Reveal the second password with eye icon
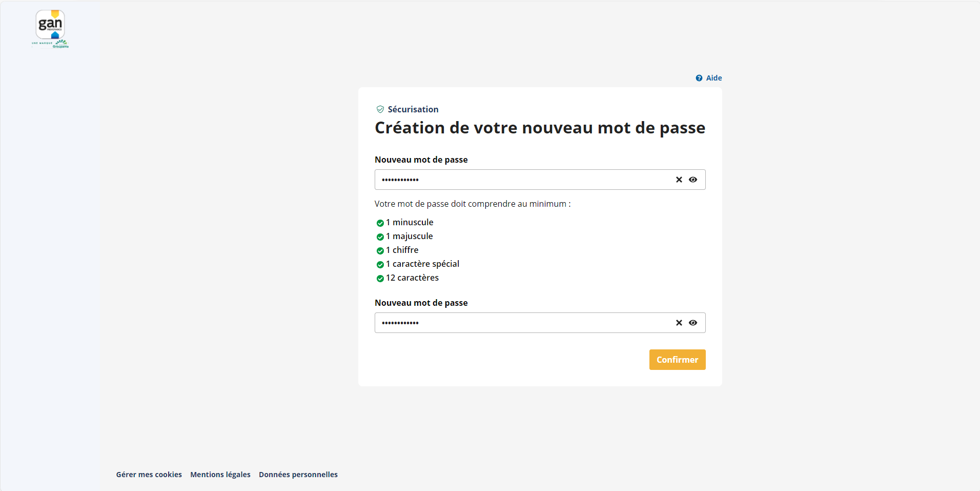This screenshot has height=491, width=980. (692, 323)
